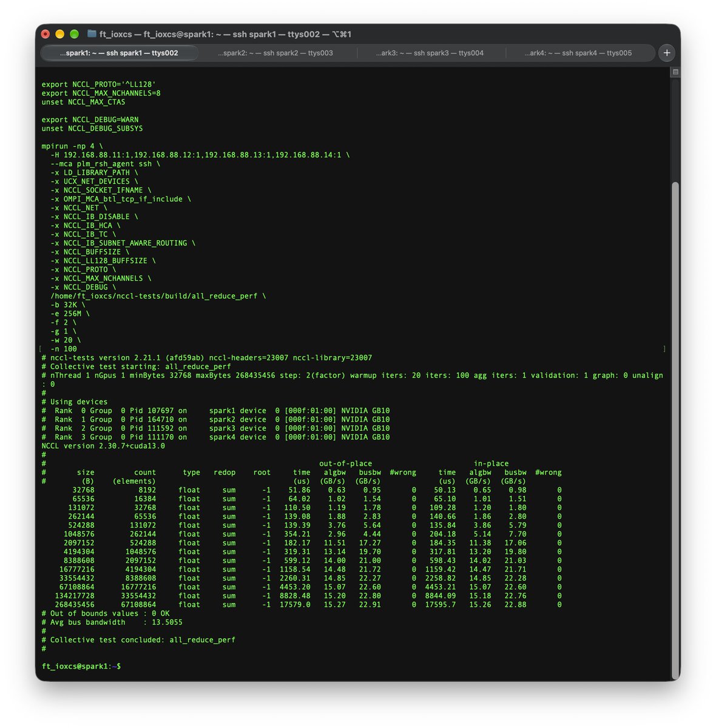Click the size value 33554432 row
716x728 pixels.
77,578
